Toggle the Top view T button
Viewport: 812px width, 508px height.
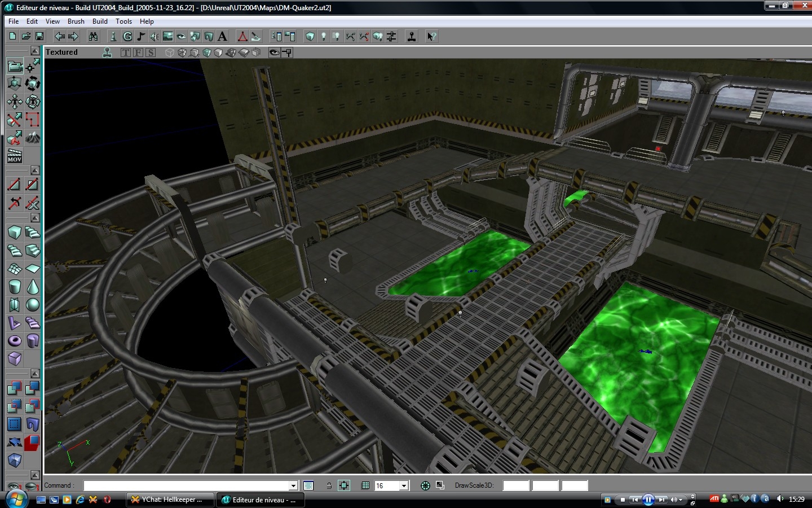click(125, 52)
